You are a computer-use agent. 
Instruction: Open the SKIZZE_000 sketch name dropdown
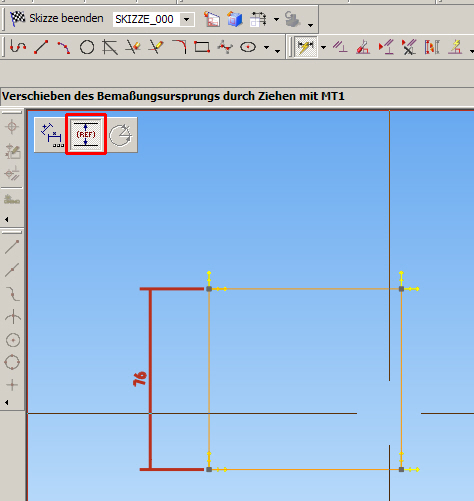[x=187, y=19]
